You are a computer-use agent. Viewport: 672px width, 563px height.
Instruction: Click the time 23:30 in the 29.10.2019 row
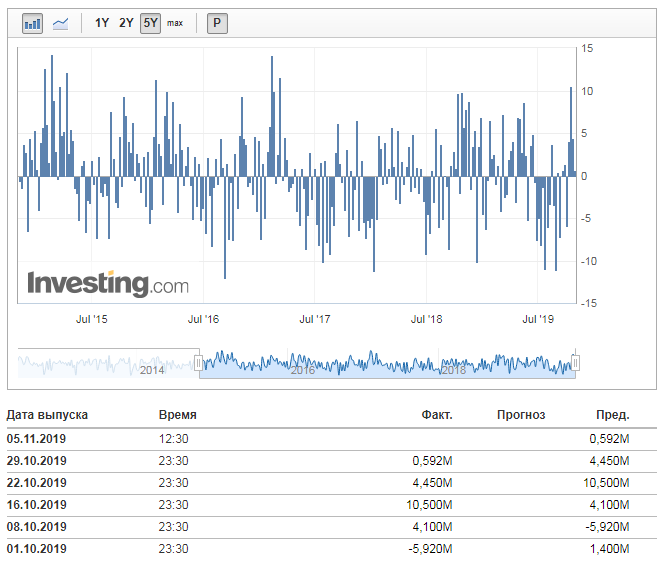(x=174, y=461)
